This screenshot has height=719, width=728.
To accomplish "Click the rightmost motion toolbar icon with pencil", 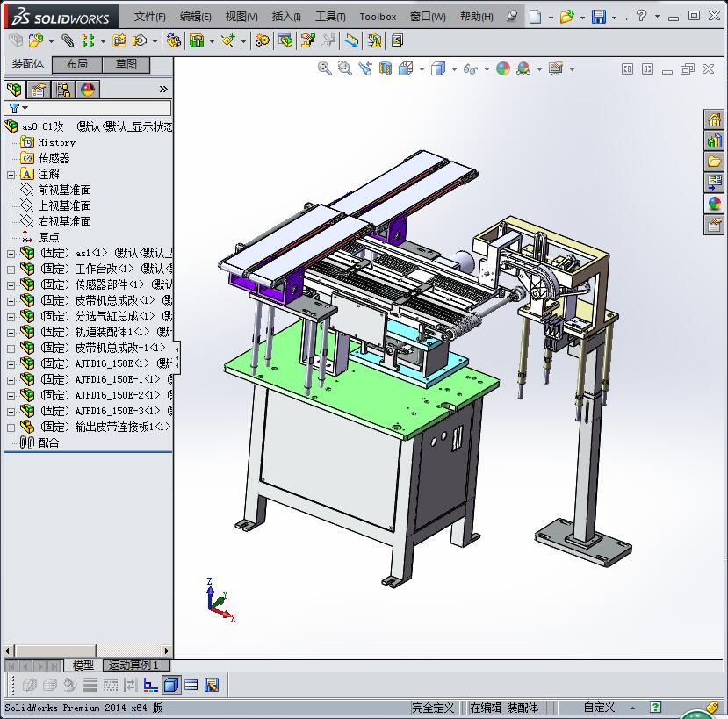I will [x=212, y=685].
